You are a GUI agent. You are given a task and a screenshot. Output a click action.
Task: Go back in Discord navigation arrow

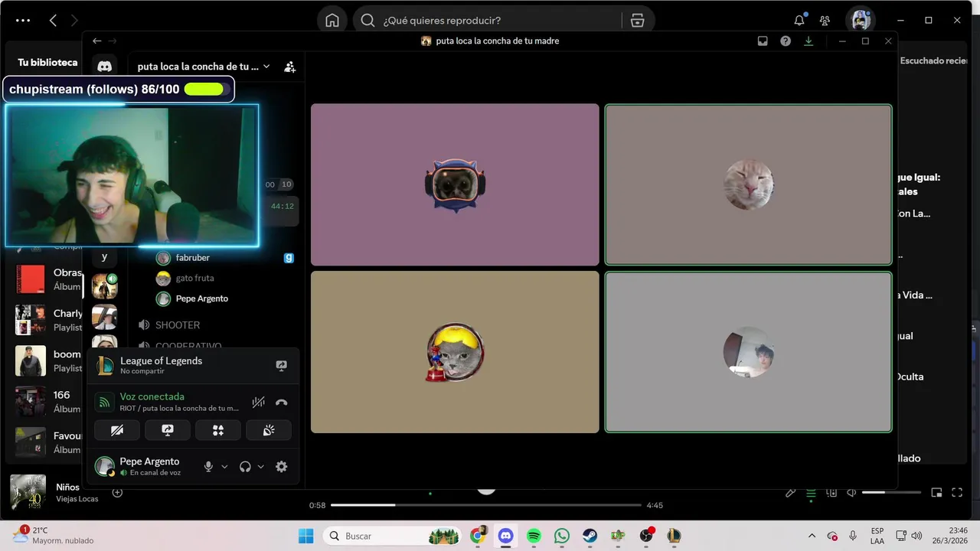(96, 41)
